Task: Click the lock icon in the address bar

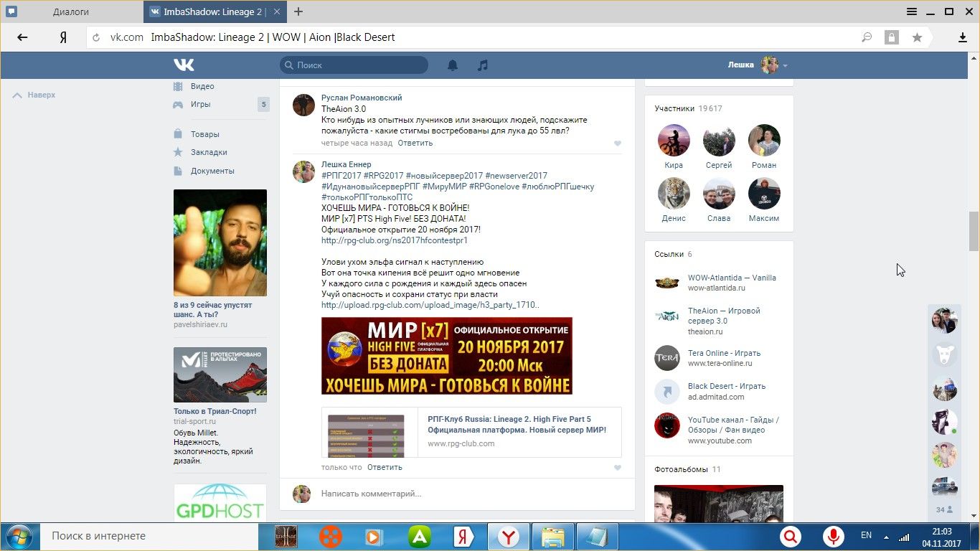Action: [891, 38]
